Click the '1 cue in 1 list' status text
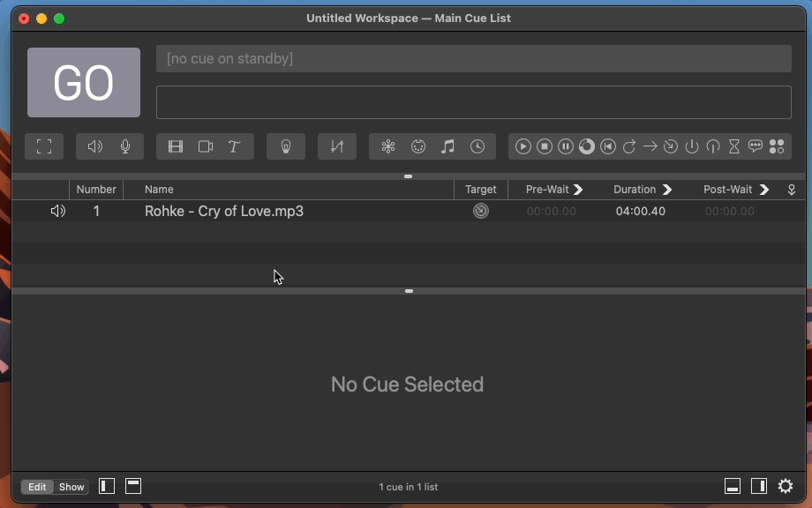This screenshot has height=508, width=812. coord(408,487)
